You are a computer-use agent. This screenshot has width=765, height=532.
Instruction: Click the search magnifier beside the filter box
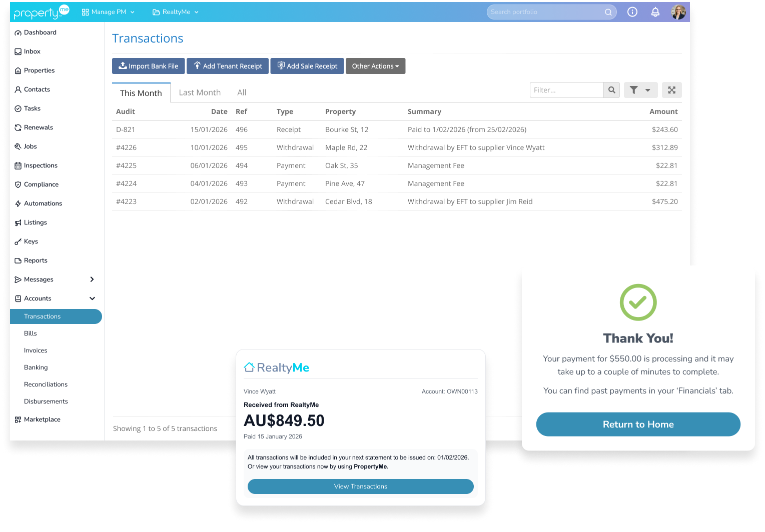(611, 90)
